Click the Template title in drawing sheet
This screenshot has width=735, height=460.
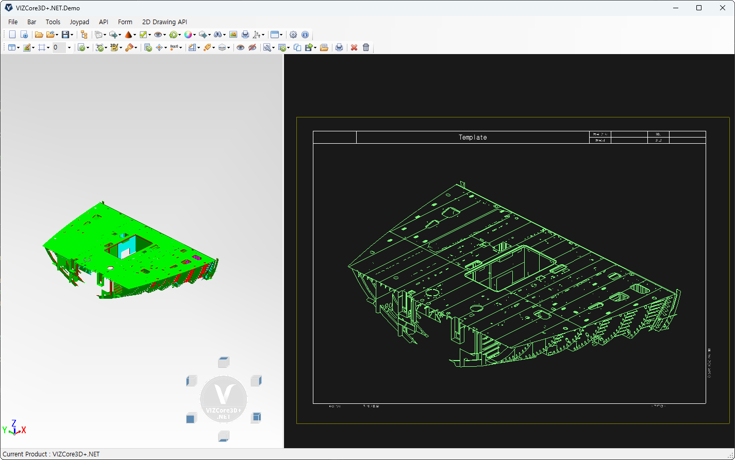pyautogui.click(x=472, y=137)
